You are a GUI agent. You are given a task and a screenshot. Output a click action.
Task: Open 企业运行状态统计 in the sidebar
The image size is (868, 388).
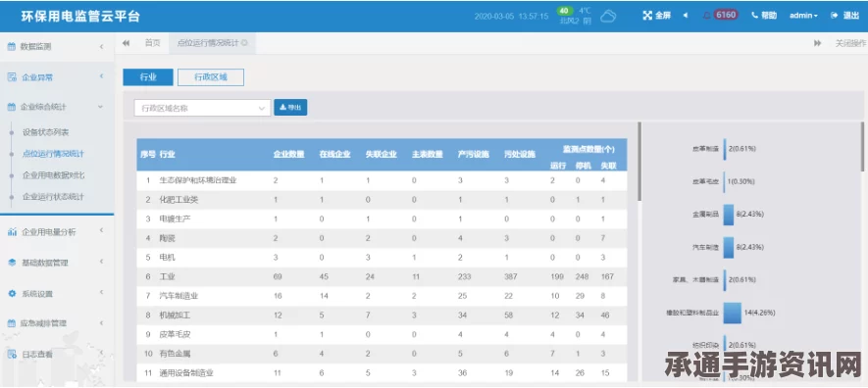coord(54,197)
